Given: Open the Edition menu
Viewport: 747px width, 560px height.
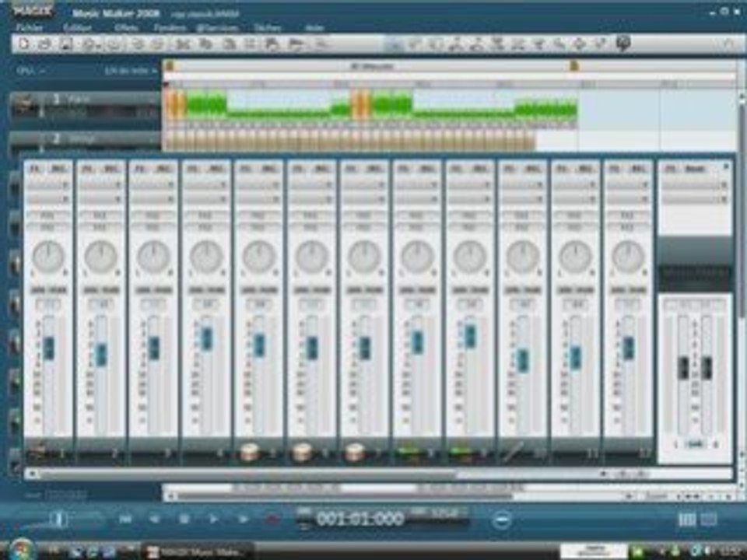Looking at the screenshot, I should click(77, 28).
